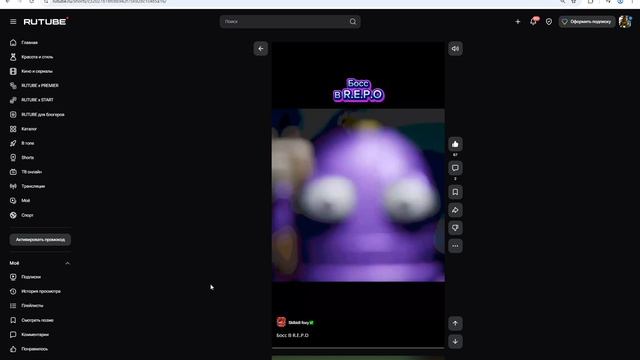Image resolution: width=640 pixels, height=360 pixels.
Task: Open Главная in sidebar
Action: [x=29, y=42]
